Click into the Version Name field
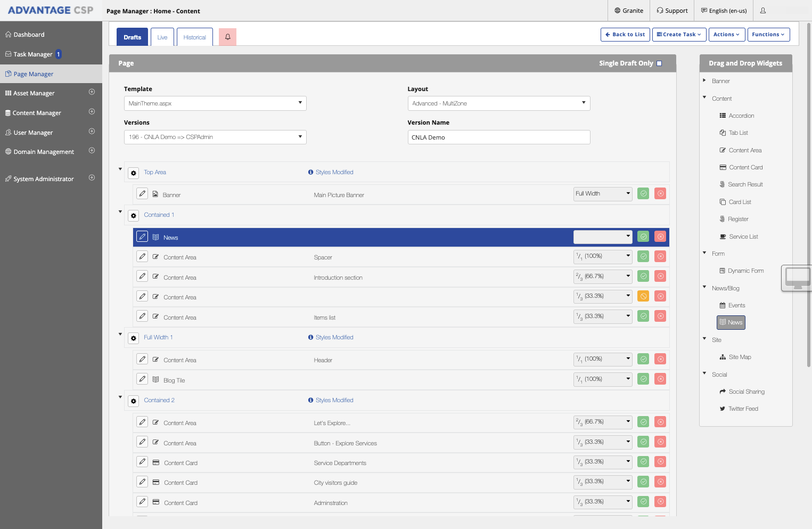 (x=499, y=137)
